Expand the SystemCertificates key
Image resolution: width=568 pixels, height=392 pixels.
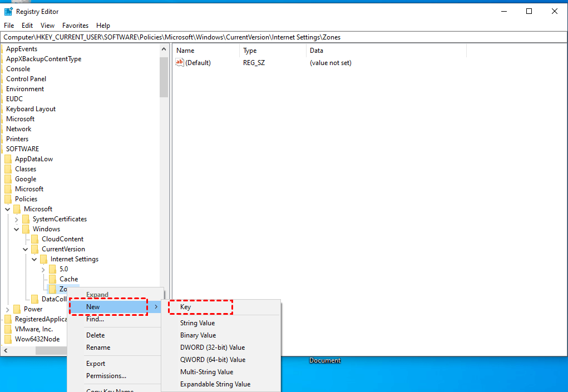point(16,219)
